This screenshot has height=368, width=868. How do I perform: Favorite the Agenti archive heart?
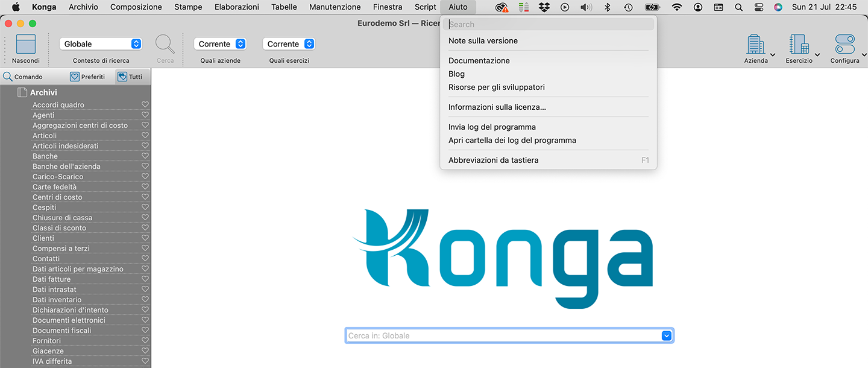145,115
